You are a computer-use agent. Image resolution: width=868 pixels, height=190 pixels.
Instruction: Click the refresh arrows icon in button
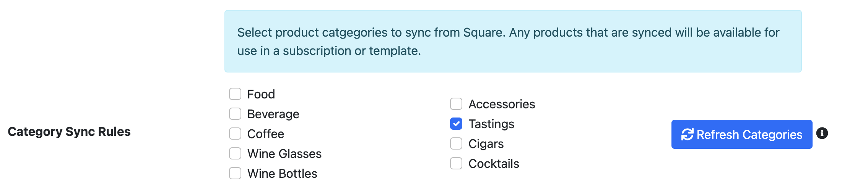tap(687, 134)
